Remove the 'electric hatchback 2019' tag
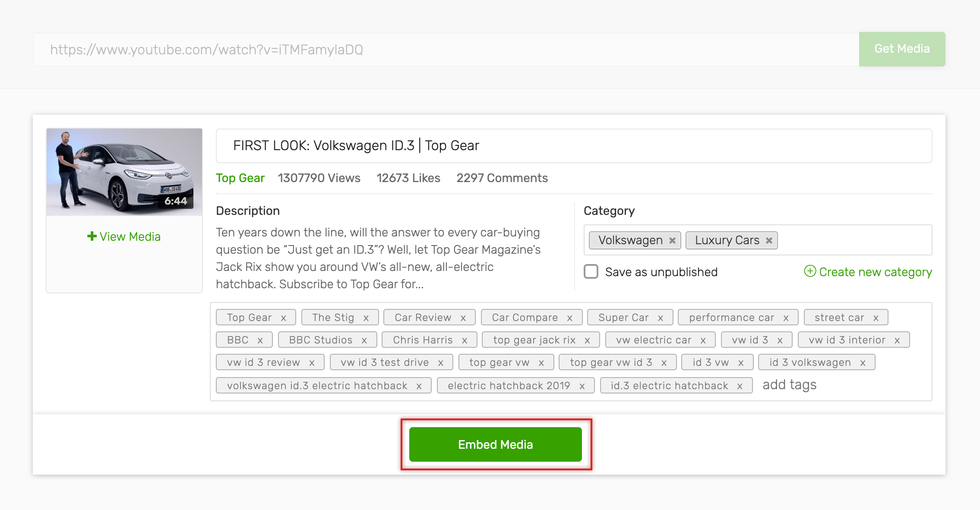The image size is (980, 510). coord(582,386)
